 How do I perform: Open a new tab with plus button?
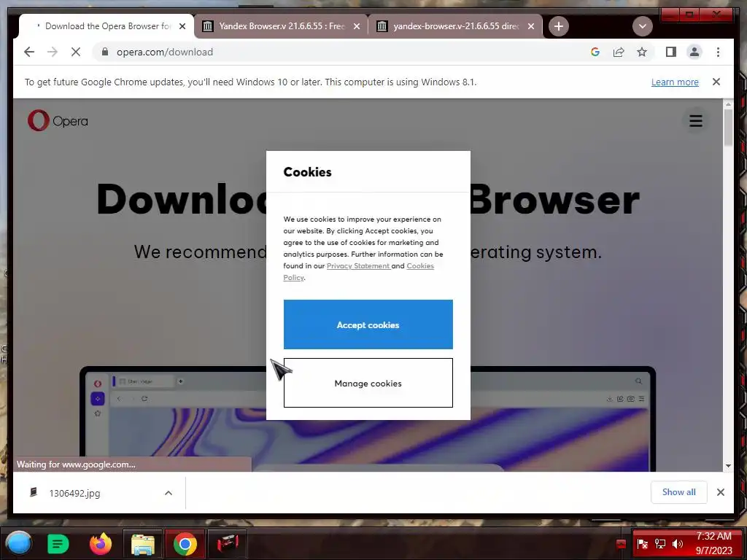pos(559,26)
